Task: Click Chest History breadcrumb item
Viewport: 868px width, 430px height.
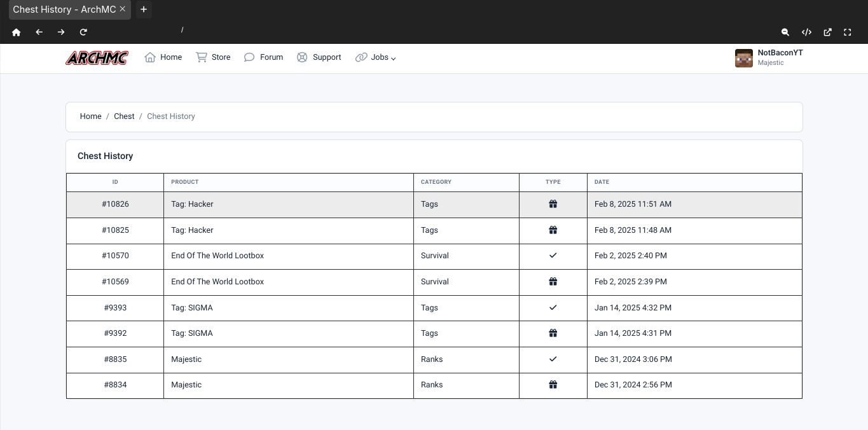Action: tap(171, 116)
